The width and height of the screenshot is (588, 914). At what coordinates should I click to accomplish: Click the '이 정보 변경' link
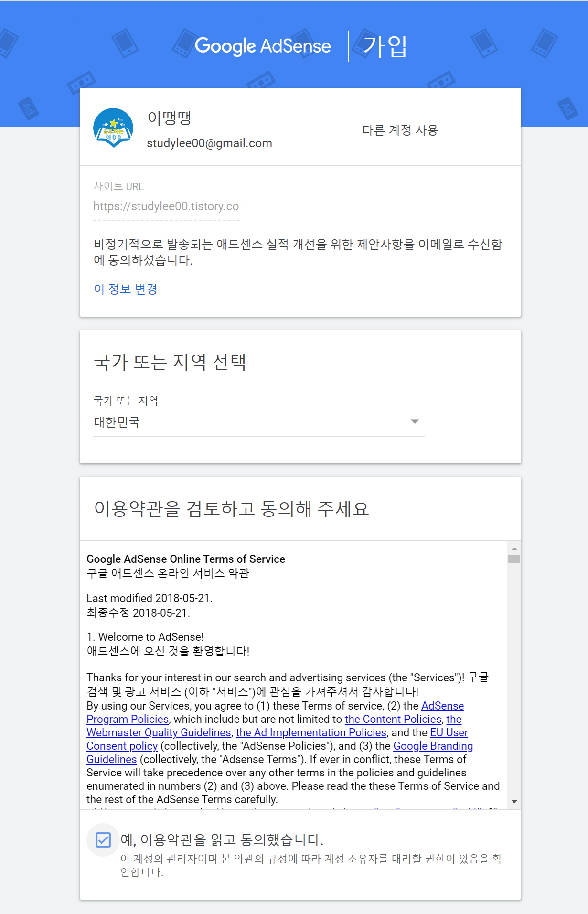pos(126,289)
